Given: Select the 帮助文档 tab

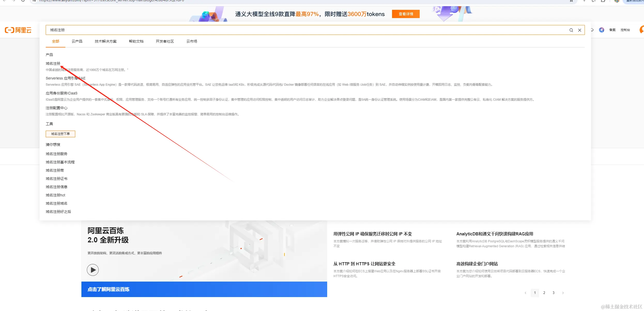Looking at the screenshot, I should pyautogui.click(x=136, y=41).
